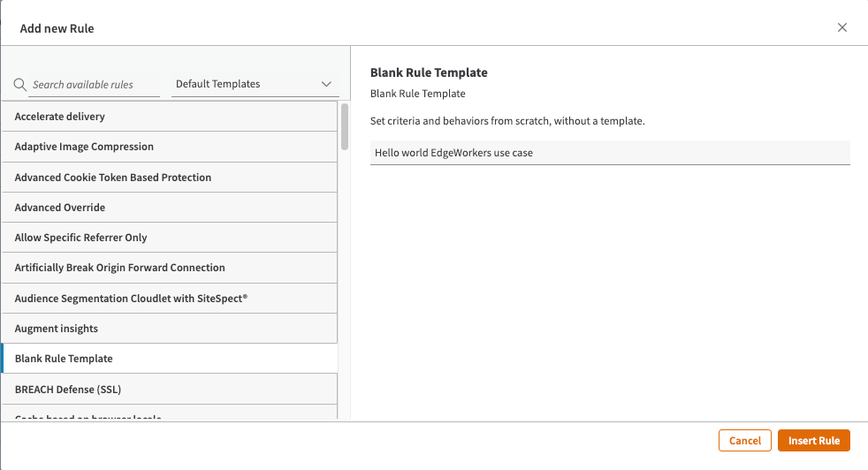This screenshot has width=868, height=470.
Task: Pick the Augment insights rule
Action: click(169, 329)
